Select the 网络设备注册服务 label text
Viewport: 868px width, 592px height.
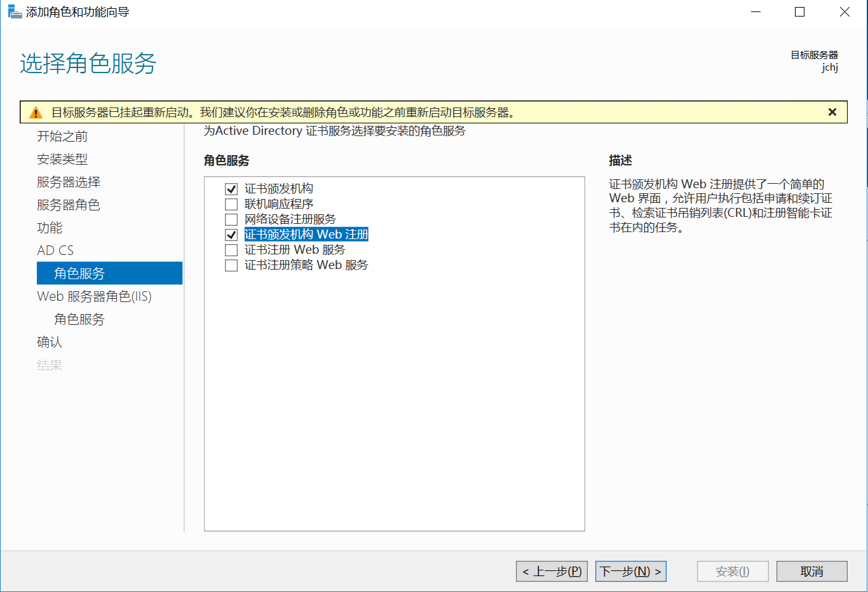(x=290, y=219)
